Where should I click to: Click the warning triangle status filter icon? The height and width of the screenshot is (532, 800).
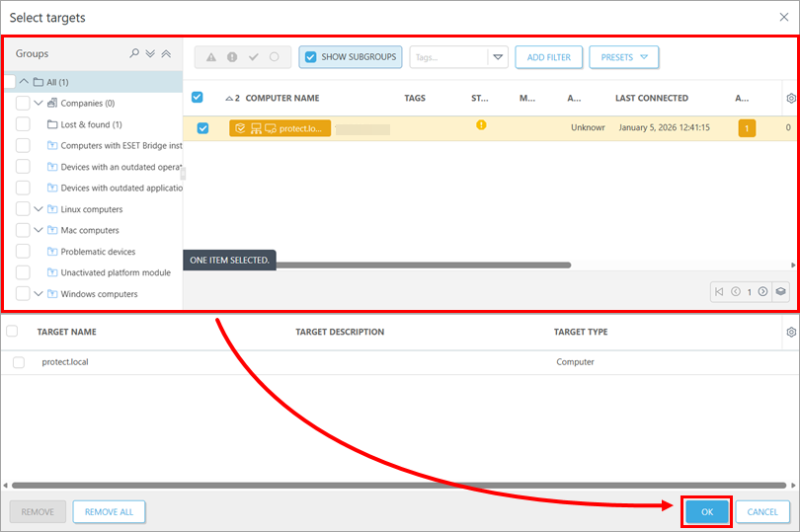[211, 57]
